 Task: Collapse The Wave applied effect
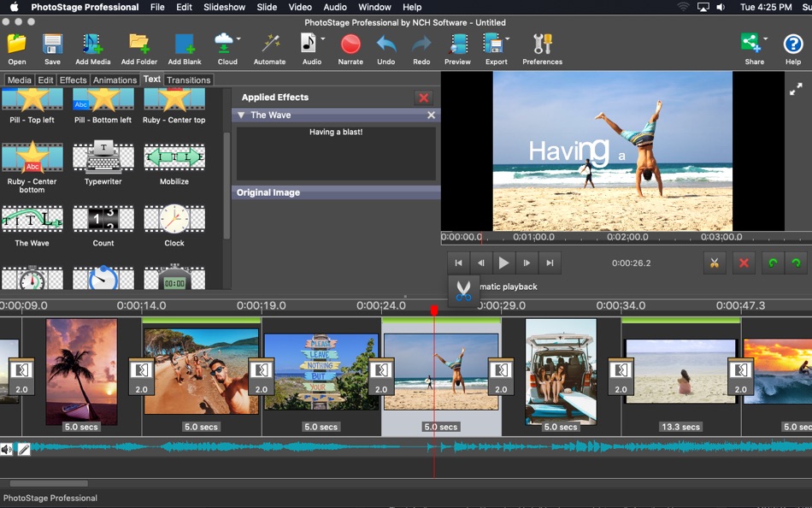click(x=243, y=115)
